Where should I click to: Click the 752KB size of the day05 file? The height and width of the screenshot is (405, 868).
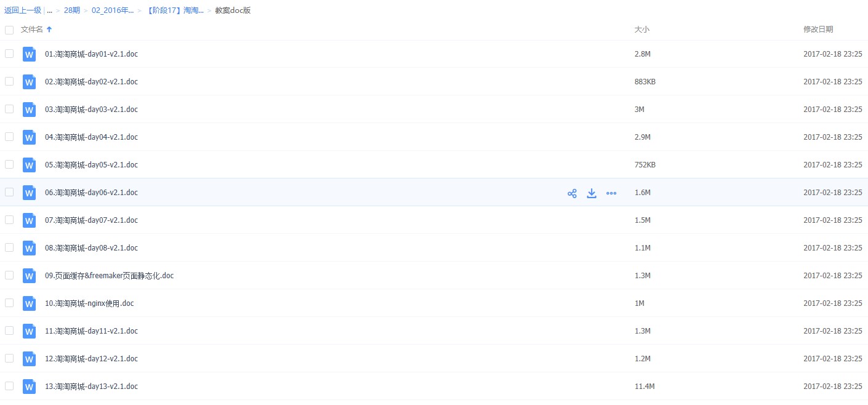pos(645,165)
